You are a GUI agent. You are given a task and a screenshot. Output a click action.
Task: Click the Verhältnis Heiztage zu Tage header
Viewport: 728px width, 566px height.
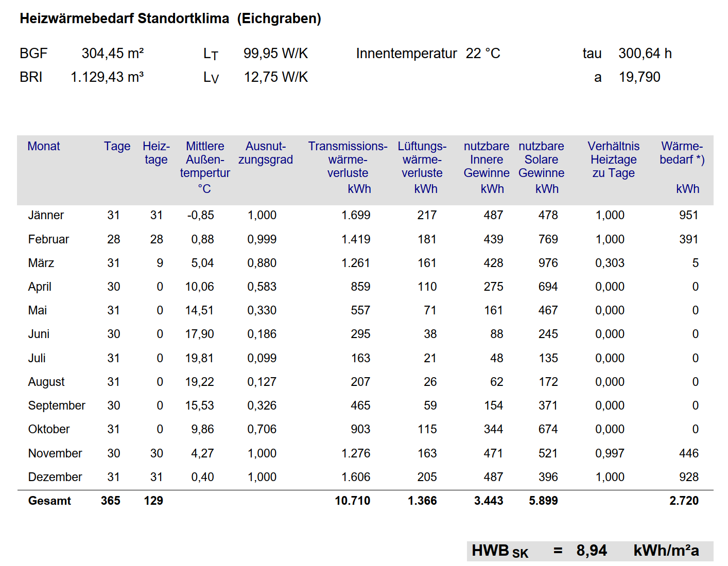614,160
